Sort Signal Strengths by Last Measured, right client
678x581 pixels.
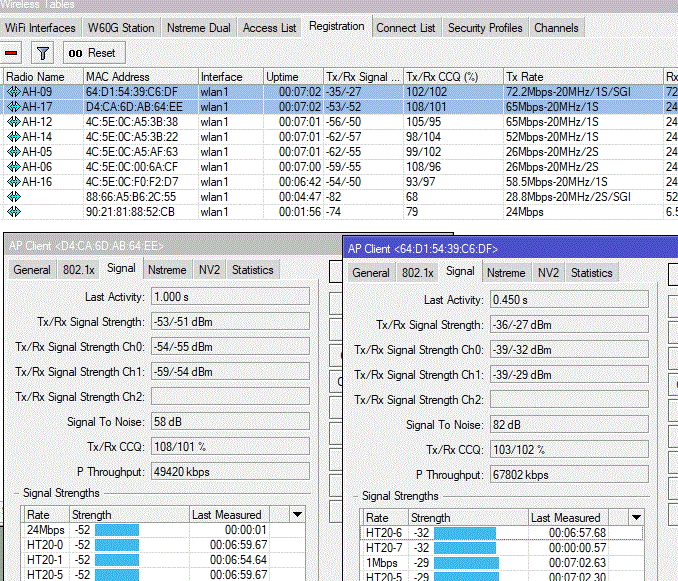pyautogui.click(x=568, y=517)
